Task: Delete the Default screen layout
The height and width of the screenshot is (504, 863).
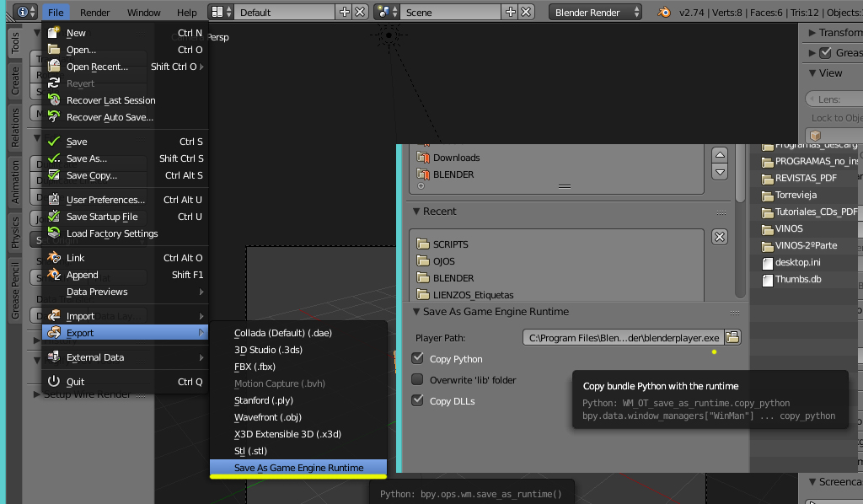Action: (x=360, y=12)
